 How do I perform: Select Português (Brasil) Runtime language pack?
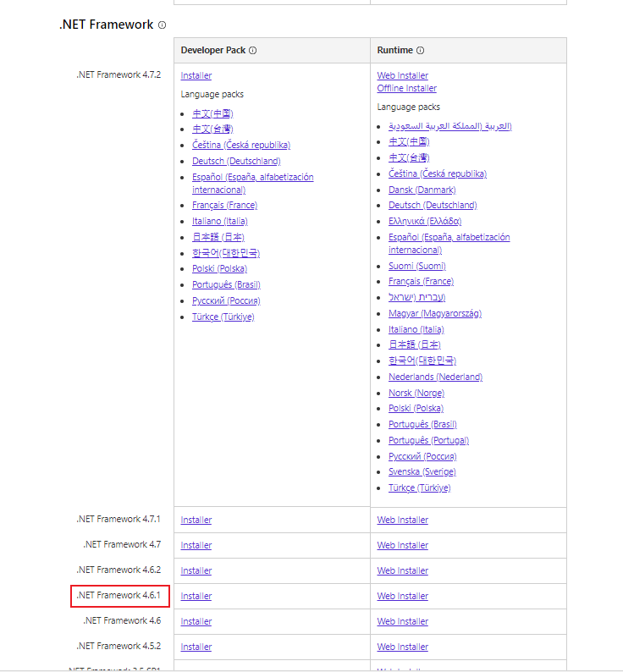click(x=422, y=424)
